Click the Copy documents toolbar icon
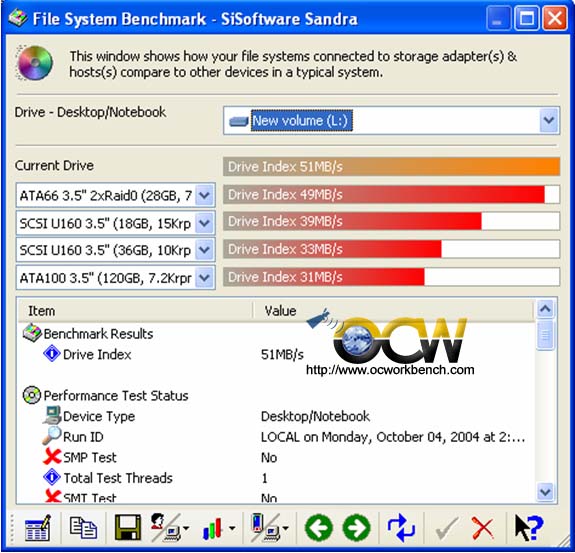 tap(83, 527)
